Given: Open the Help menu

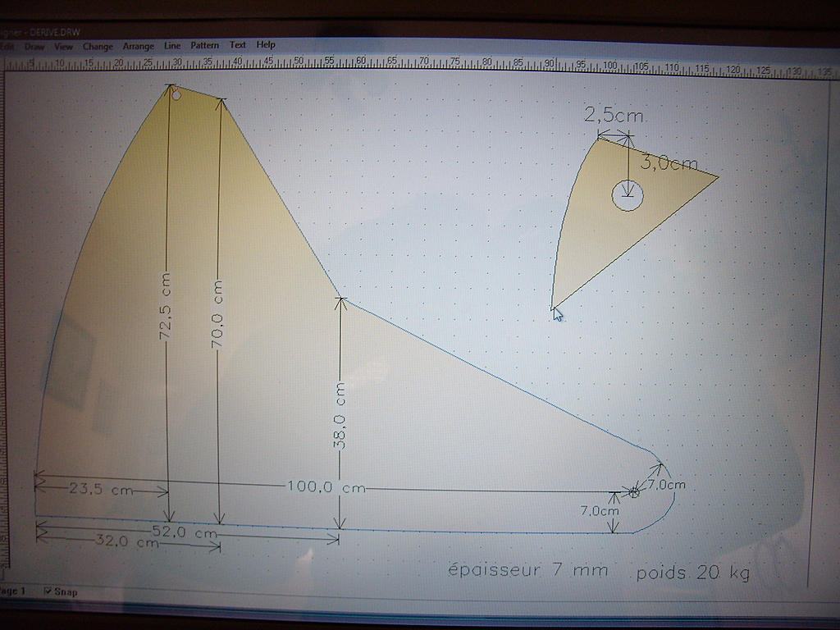Looking at the screenshot, I should (266, 44).
